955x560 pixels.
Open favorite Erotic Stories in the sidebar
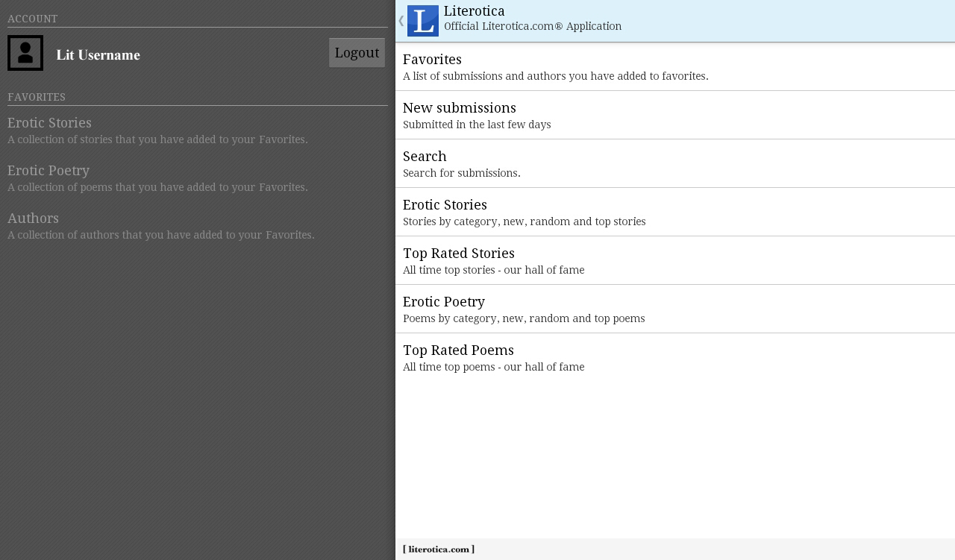(x=198, y=130)
